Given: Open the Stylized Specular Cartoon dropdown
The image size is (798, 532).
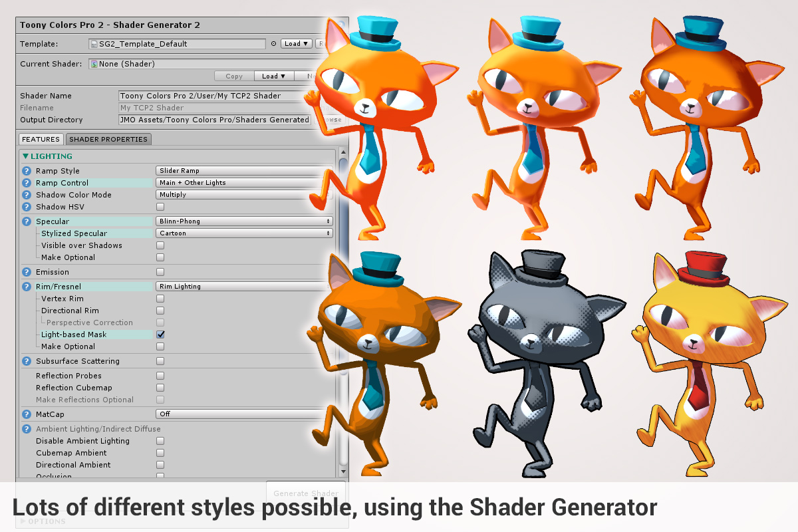Looking at the screenshot, I should [x=244, y=233].
